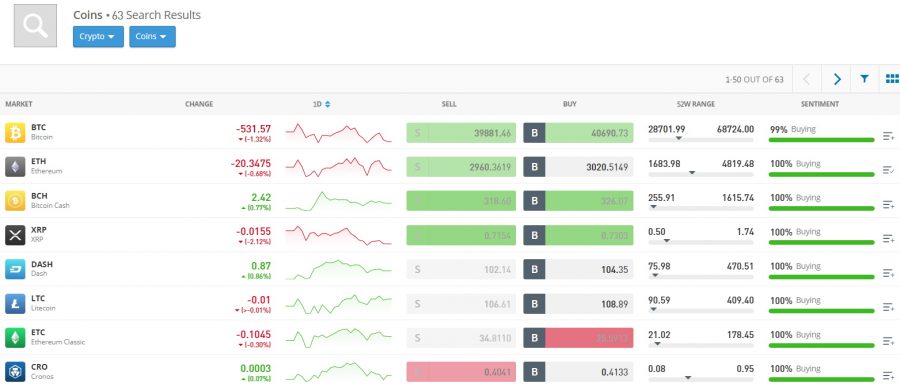
Task: Click the Ethereum Classic ETC logo icon
Action: (x=15, y=338)
